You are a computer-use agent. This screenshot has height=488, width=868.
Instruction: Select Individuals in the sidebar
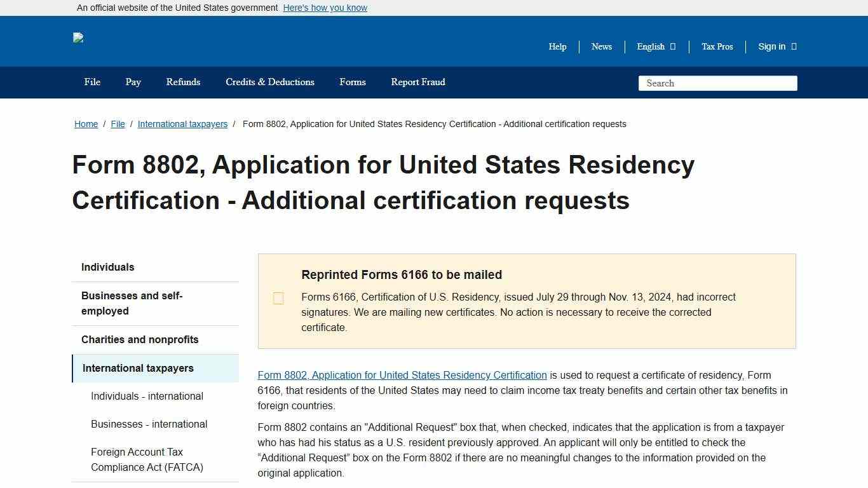click(107, 267)
